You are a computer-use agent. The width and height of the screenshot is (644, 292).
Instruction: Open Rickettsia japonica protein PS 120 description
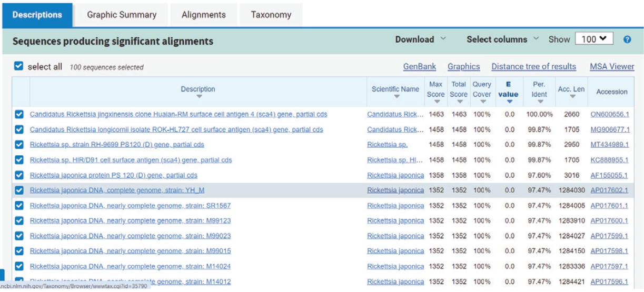[x=113, y=175]
